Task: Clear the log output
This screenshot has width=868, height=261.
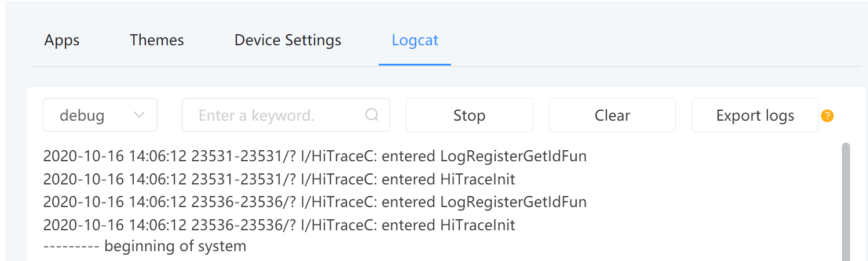Action: point(612,115)
